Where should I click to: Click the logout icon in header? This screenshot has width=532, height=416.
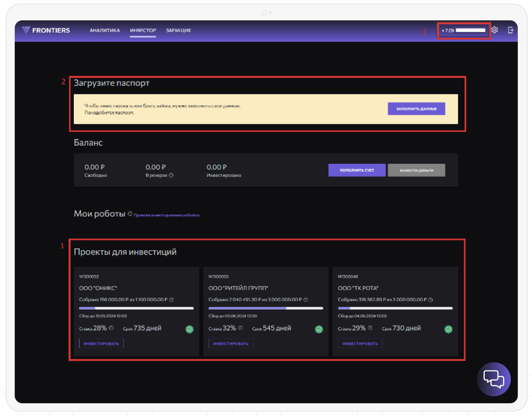pyautogui.click(x=510, y=30)
